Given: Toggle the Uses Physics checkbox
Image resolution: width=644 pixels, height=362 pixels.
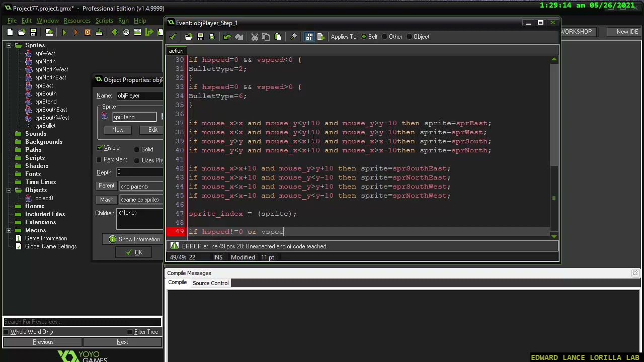Looking at the screenshot, I should [x=136, y=160].
